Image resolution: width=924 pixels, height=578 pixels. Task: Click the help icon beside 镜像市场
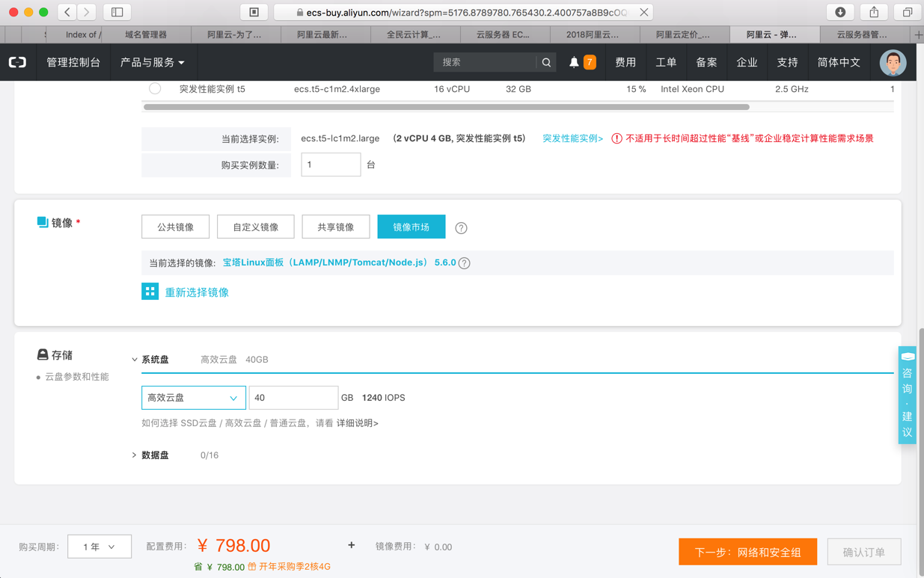click(x=461, y=228)
